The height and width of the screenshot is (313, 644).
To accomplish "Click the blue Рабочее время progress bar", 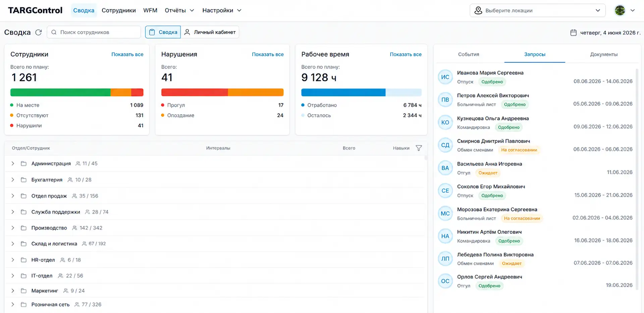I will [343, 92].
